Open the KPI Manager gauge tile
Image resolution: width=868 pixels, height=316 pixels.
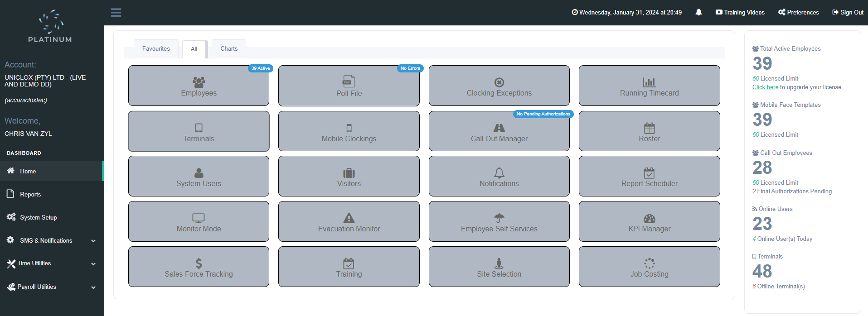(649, 222)
